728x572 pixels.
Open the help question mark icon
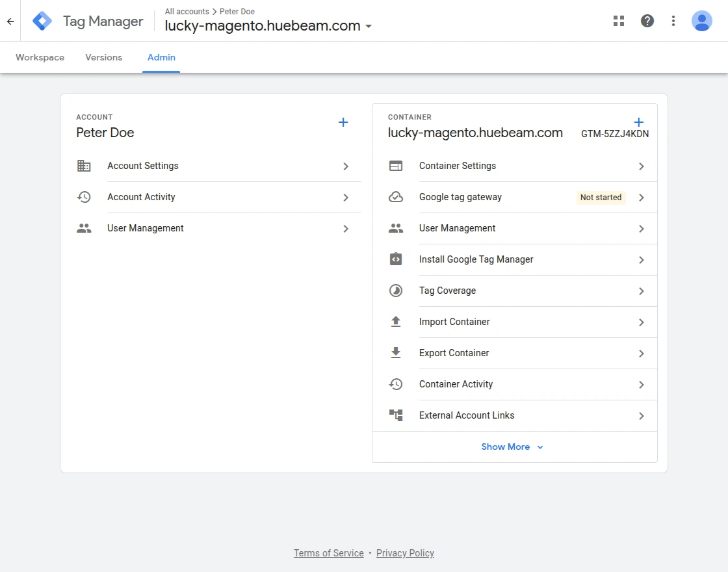[x=647, y=21]
